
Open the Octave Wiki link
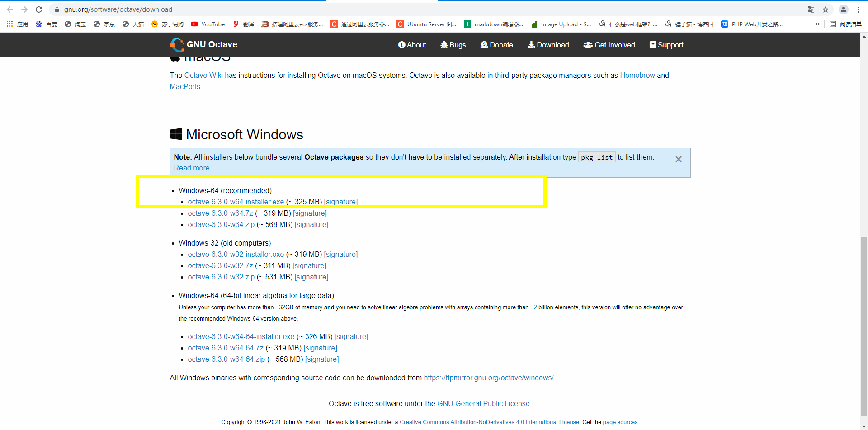point(203,75)
